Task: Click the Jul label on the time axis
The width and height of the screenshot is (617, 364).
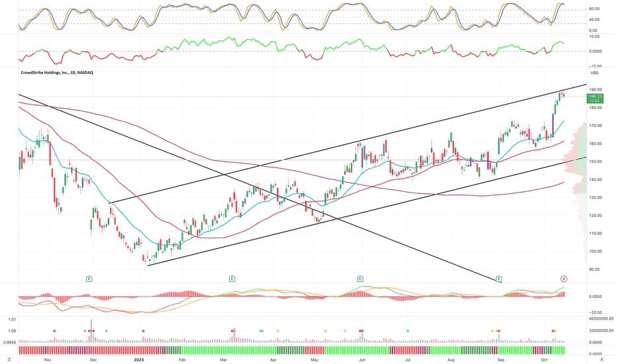Action: click(x=408, y=360)
